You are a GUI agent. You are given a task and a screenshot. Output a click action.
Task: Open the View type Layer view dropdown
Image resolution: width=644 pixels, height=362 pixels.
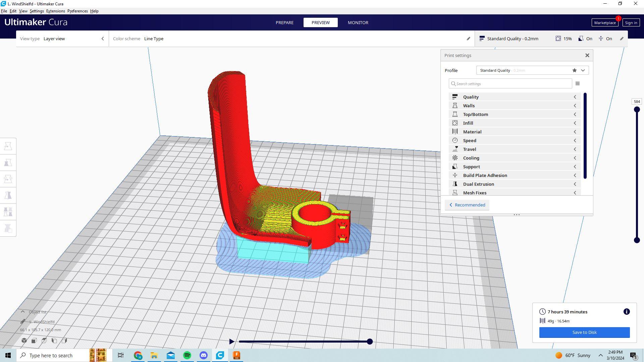click(62, 39)
